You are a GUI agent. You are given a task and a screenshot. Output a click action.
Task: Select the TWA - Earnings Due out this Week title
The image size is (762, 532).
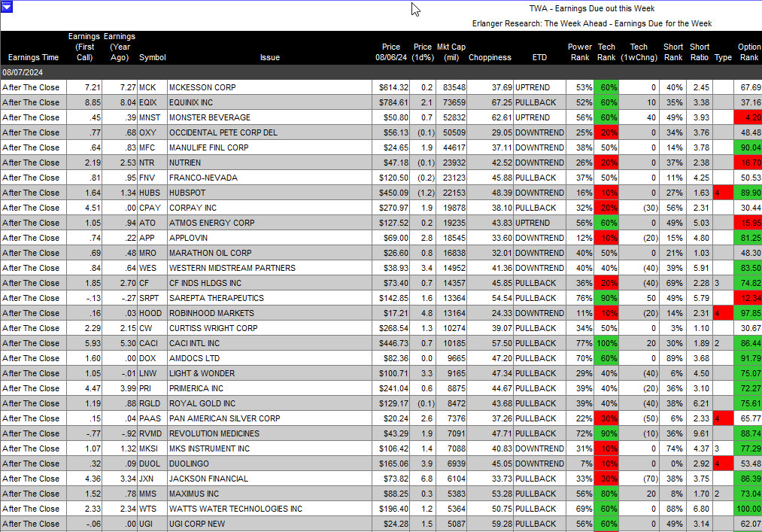coord(591,8)
